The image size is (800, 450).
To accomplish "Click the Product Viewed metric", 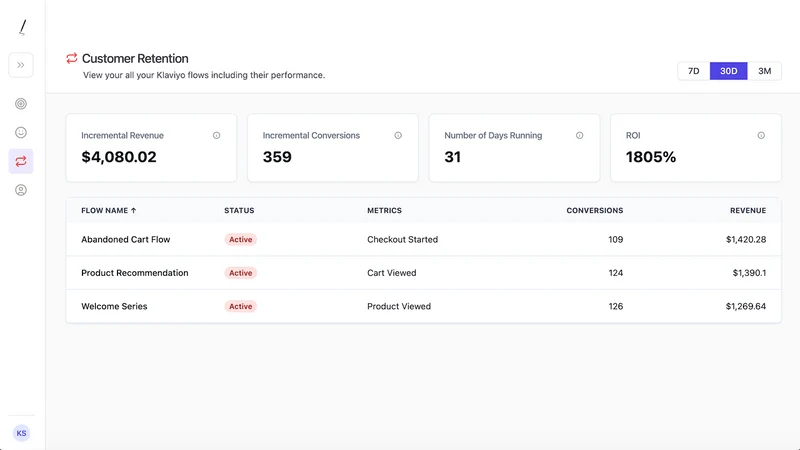I will pyautogui.click(x=399, y=306).
